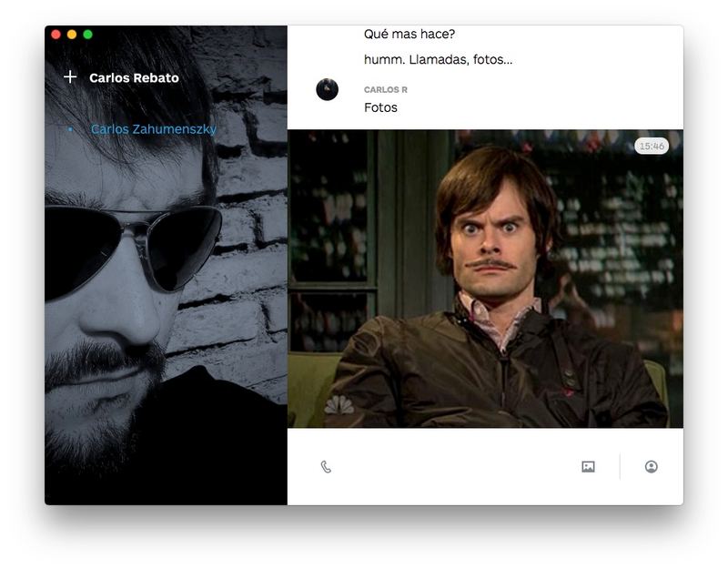
Task: Open the shared photo in the conversation
Action: click(x=485, y=279)
